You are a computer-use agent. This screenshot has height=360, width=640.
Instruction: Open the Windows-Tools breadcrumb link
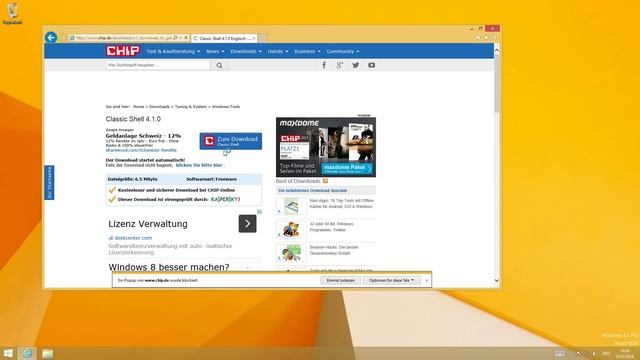[226, 107]
